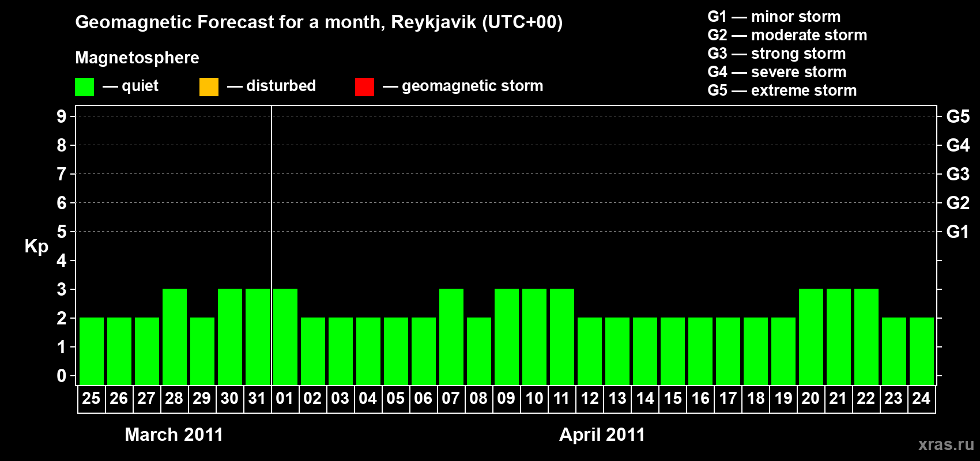Click the bar for April 04
The width and height of the screenshot is (980, 461).
[368, 351]
